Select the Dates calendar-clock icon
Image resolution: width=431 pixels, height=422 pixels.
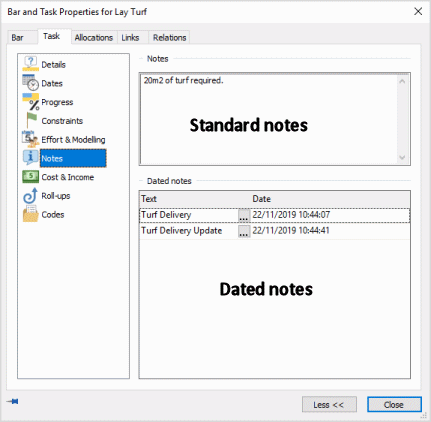(x=31, y=82)
